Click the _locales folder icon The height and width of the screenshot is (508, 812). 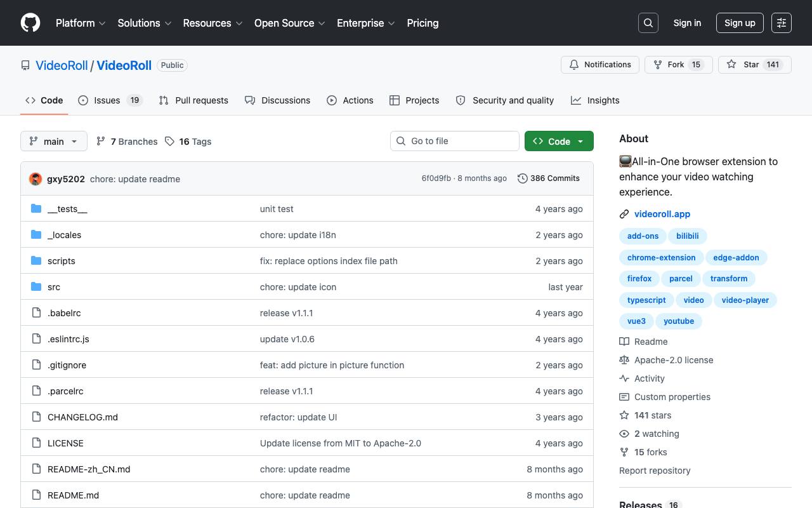(x=36, y=235)
